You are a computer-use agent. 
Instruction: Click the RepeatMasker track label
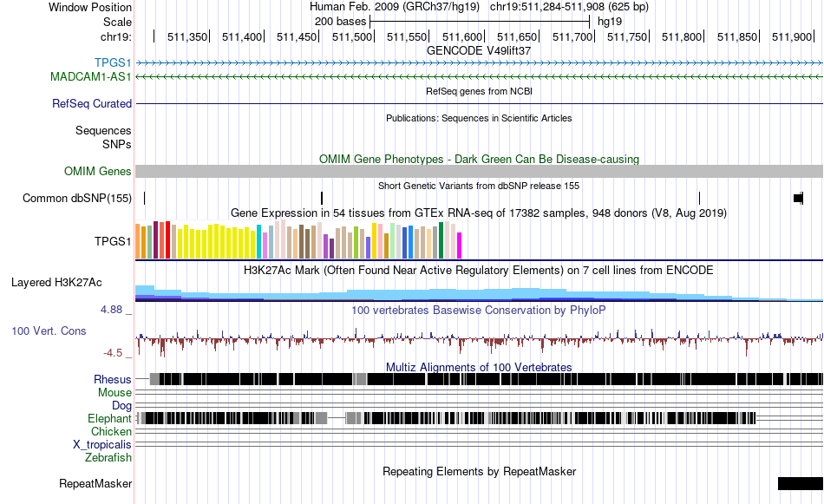point(95,483)
